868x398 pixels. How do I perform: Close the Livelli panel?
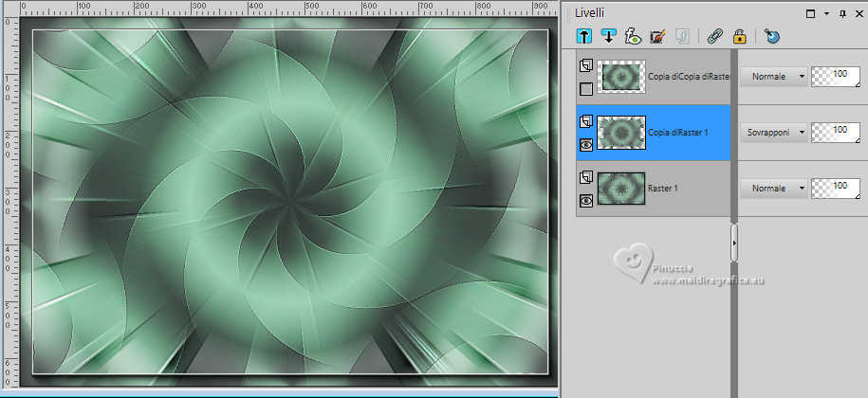[x=858, y=14]
